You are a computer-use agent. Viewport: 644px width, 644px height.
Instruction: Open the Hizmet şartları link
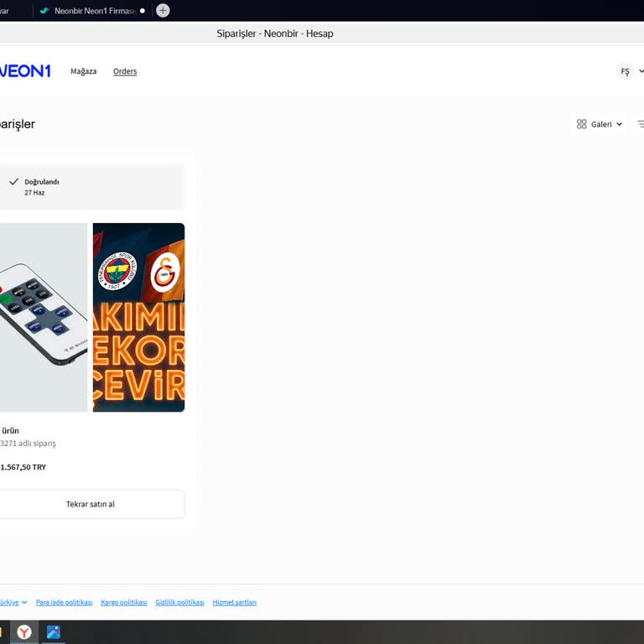tap(235, 602)
